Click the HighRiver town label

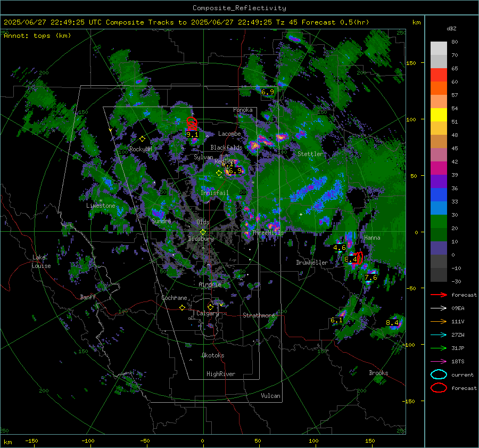[x=221, y=374]
